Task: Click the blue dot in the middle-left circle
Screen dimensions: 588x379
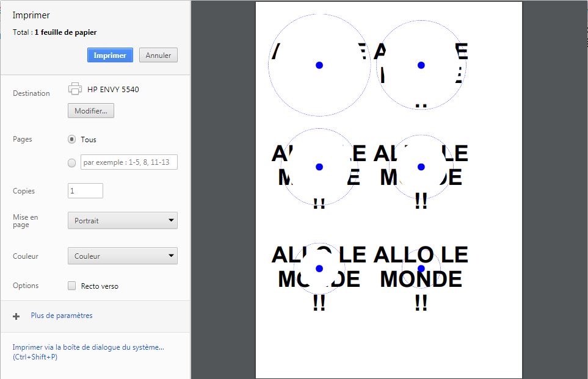Action: pyautogui.click(x=319, y=167)
